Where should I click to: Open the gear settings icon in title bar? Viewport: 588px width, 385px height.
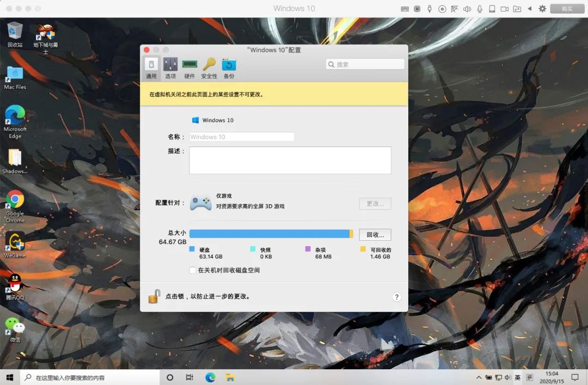[x=542, y=8]
